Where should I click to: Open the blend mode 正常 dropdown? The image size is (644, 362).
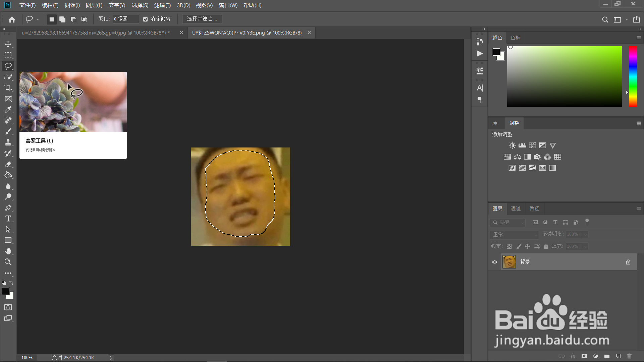pyautogui.click(x=514, y=235)
